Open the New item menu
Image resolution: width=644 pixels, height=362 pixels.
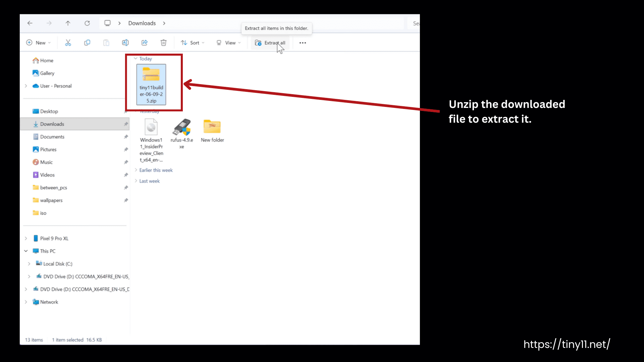[39, 43]
